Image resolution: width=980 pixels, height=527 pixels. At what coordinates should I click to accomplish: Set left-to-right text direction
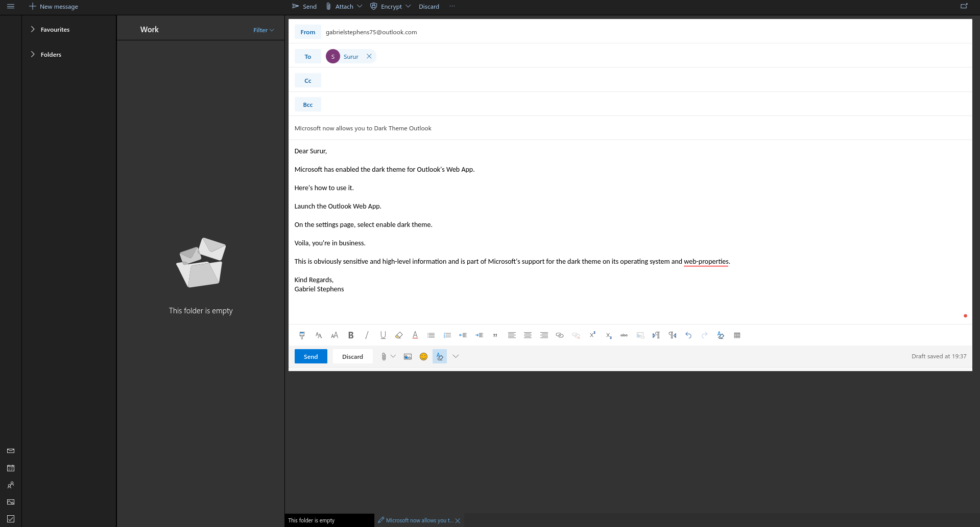point(656,335)
